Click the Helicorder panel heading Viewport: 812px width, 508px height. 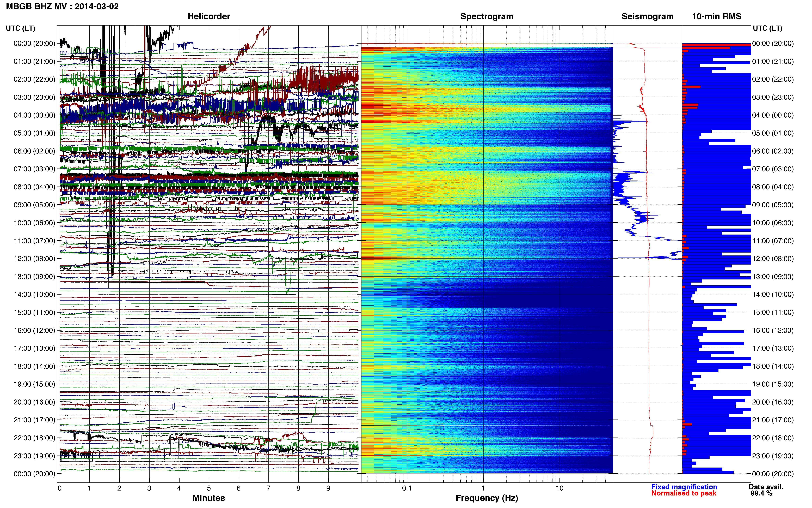click(x=208, y=16)
